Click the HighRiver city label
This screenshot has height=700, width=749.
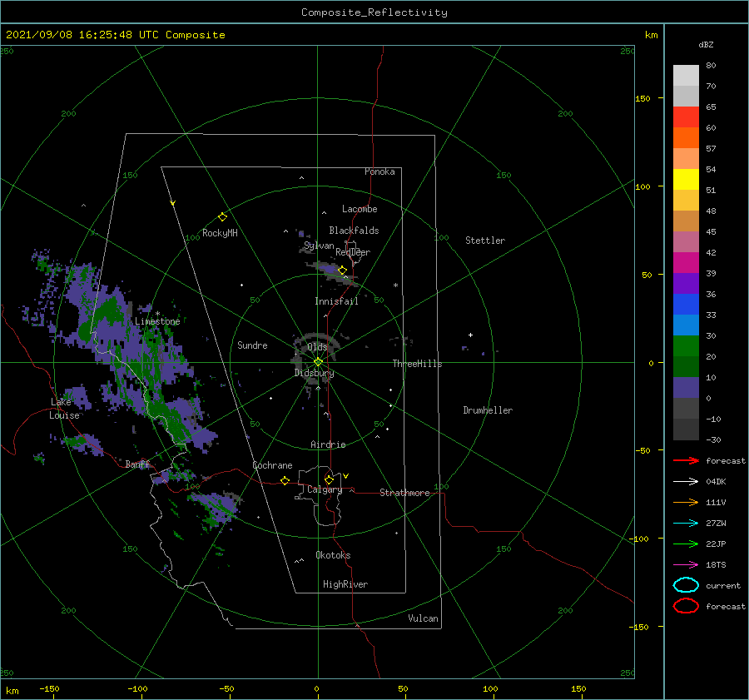tap(345, 584)
